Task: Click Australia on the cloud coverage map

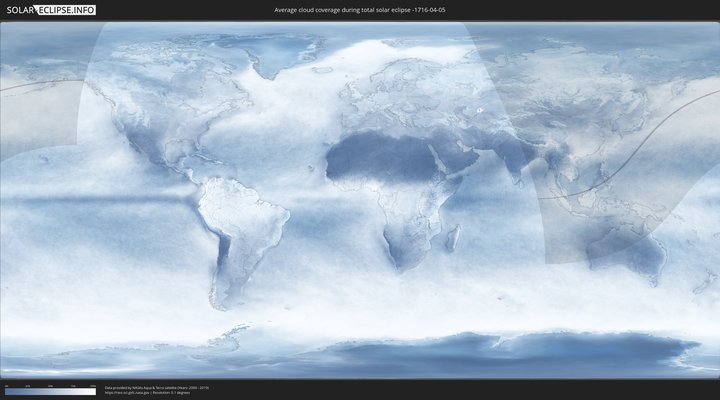Action: click(627, 253)
